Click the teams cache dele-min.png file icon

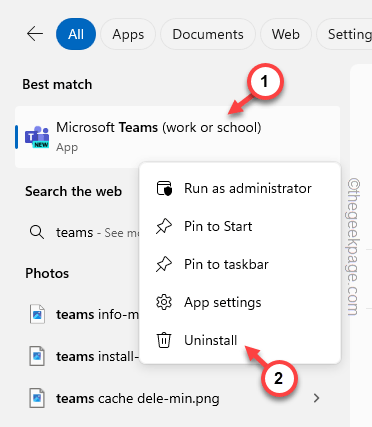click(x=37, y=398)
